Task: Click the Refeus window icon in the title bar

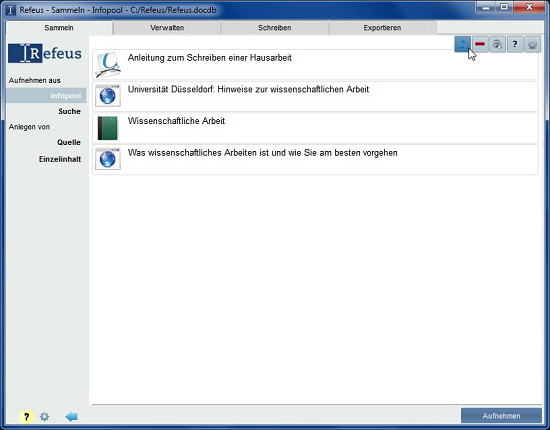Action: click(x=11, y=10)
